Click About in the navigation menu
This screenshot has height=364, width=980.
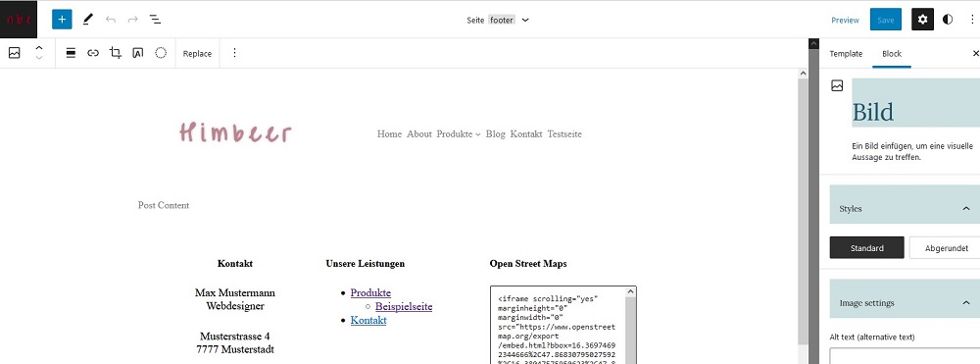(x=419, y=133)
